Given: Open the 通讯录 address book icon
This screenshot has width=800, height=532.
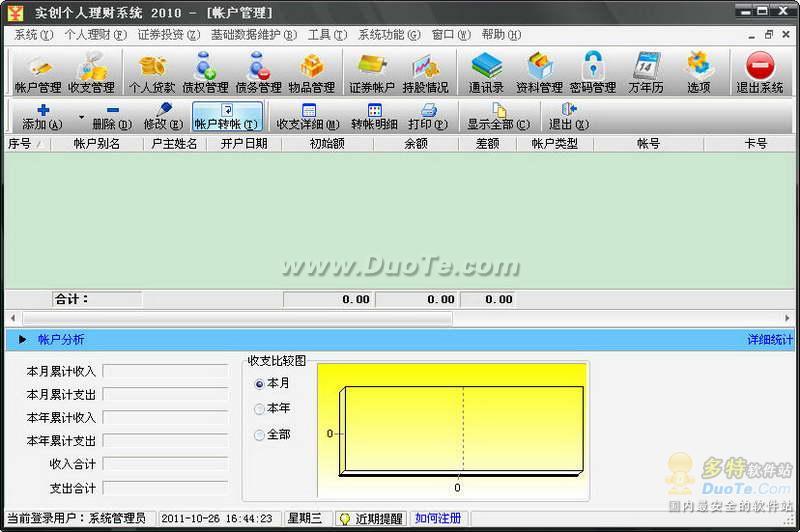Looking at the screenshot, I should [487, 72].
